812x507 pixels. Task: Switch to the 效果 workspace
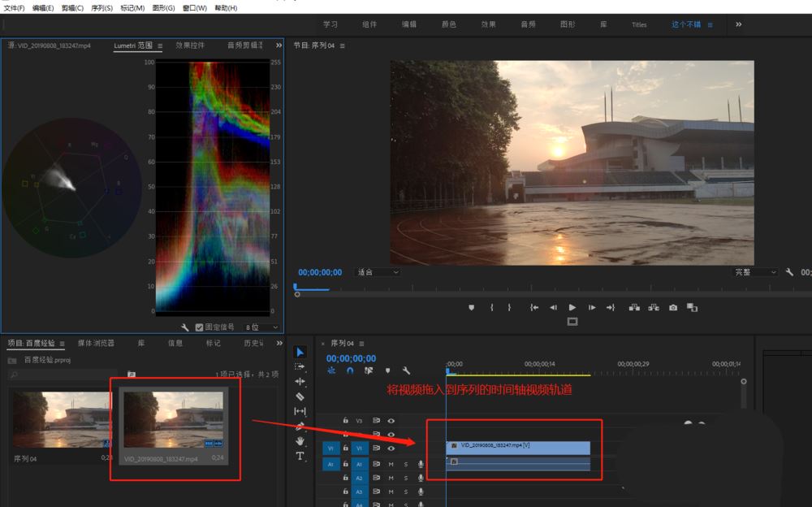488,24
